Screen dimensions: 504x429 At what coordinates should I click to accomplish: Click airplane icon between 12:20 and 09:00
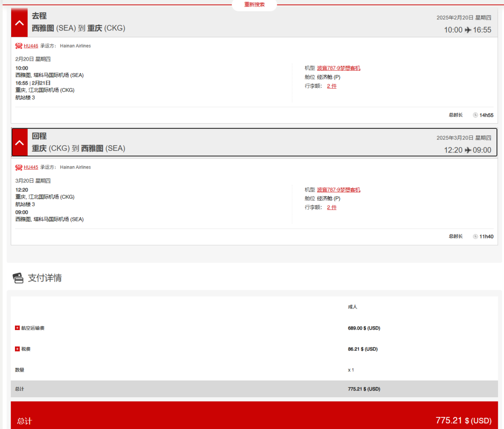click(468, 150)
